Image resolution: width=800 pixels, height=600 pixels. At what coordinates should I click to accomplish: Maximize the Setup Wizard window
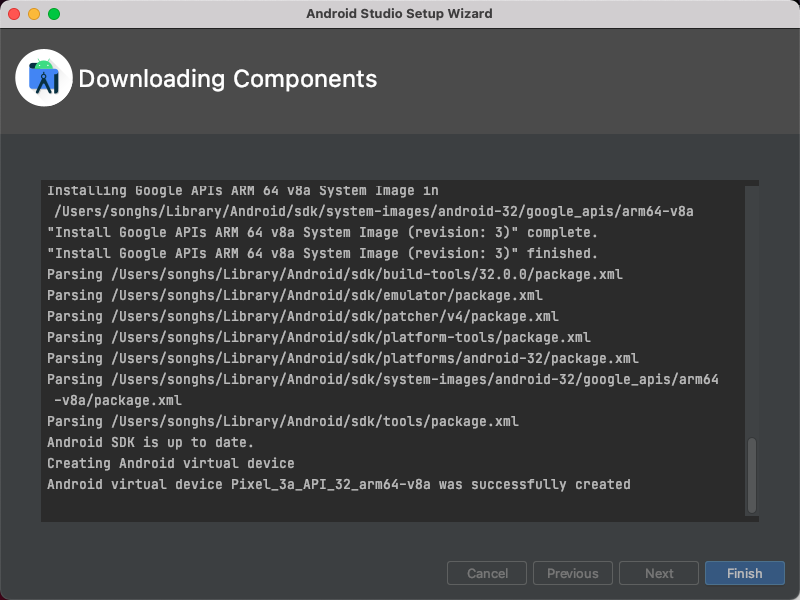[x=54, y=14]
